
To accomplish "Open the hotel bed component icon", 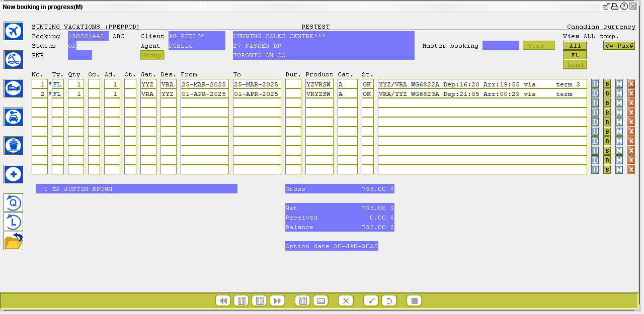I will click(13, 88).
